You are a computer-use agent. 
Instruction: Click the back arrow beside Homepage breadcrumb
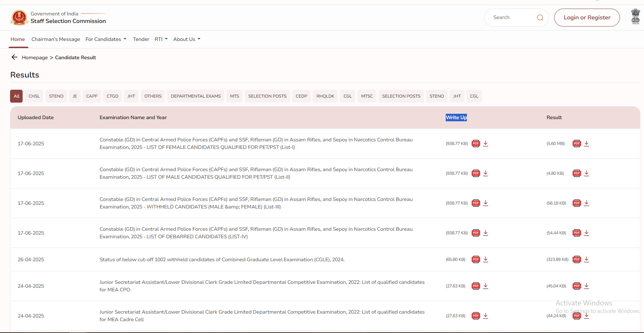pos(14,57)
